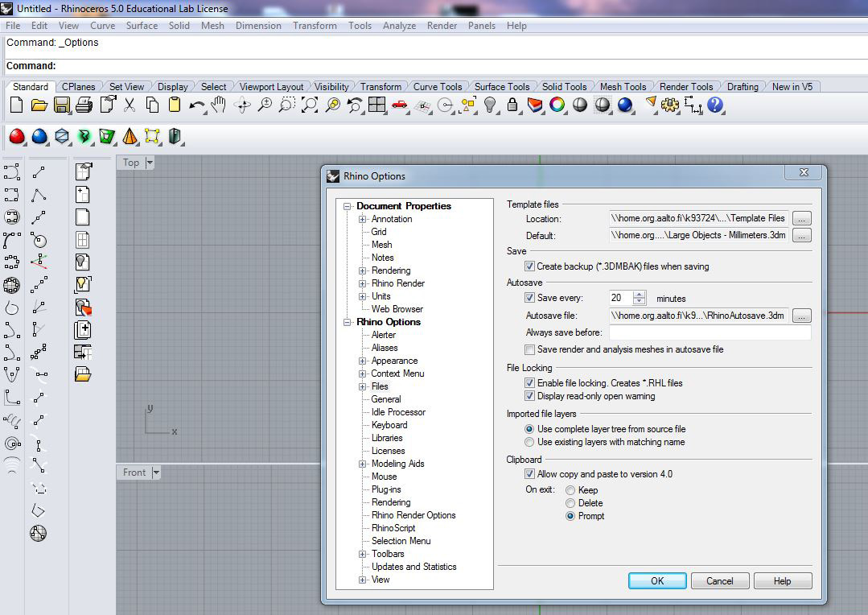The width and height of the screenshot is (868, 615).
Task: Browse for the Default template file
Action: coord(801,236)
